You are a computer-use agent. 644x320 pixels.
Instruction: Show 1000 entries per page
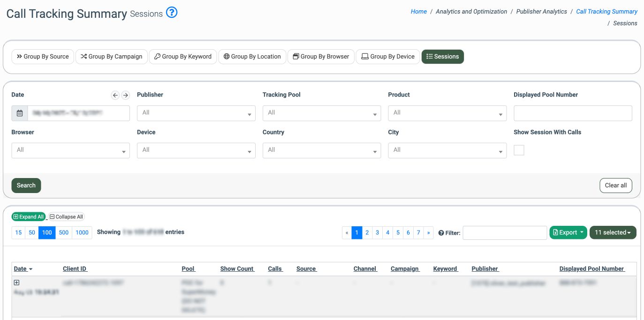click(x=82, y=232)
